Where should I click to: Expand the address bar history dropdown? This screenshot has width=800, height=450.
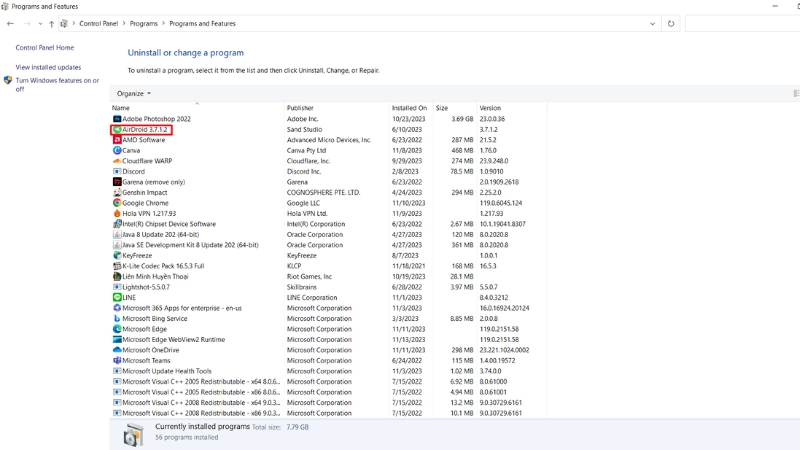click(x=652, y=23)
